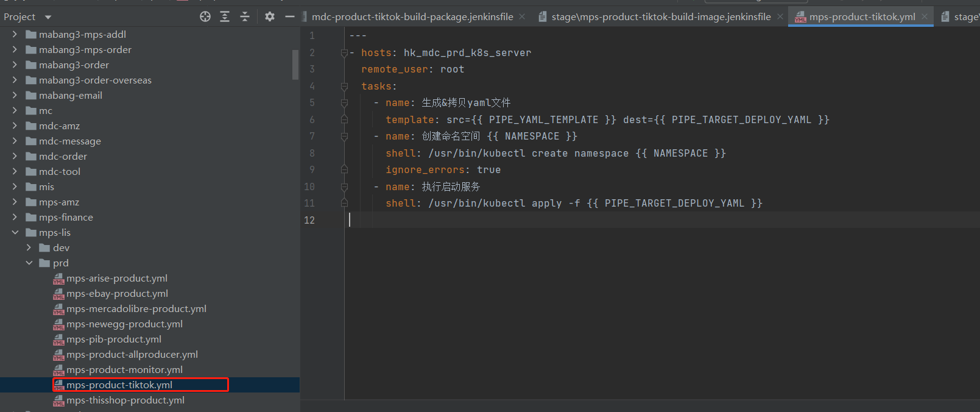980x412 pixels.
Task: Close the mps-product-tiktok.yml editor tab
Action: [925, 17]
